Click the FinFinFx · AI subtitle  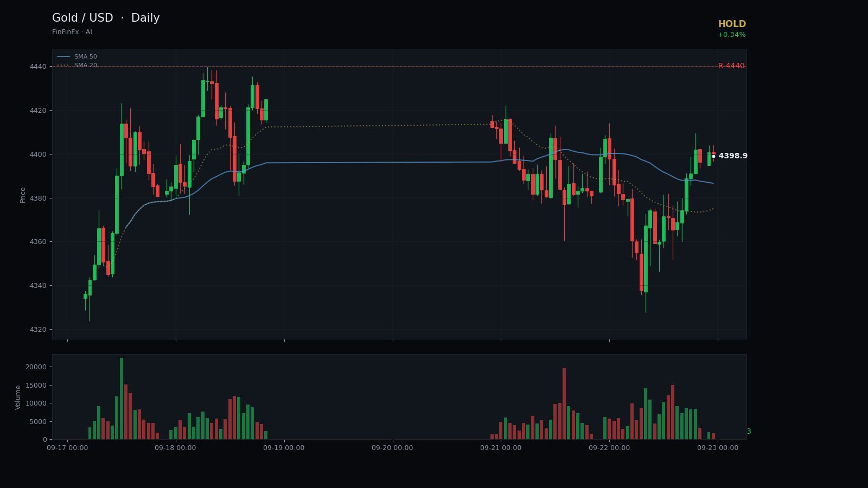[x=72, y=32]
